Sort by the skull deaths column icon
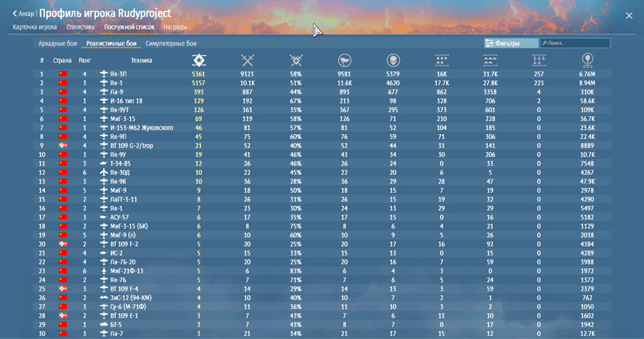 pyautogui.click(x=392, y=60)
